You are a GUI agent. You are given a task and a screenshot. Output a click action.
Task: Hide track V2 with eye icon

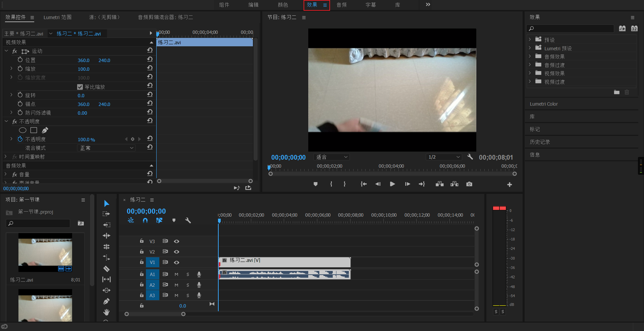coord(176,252)
